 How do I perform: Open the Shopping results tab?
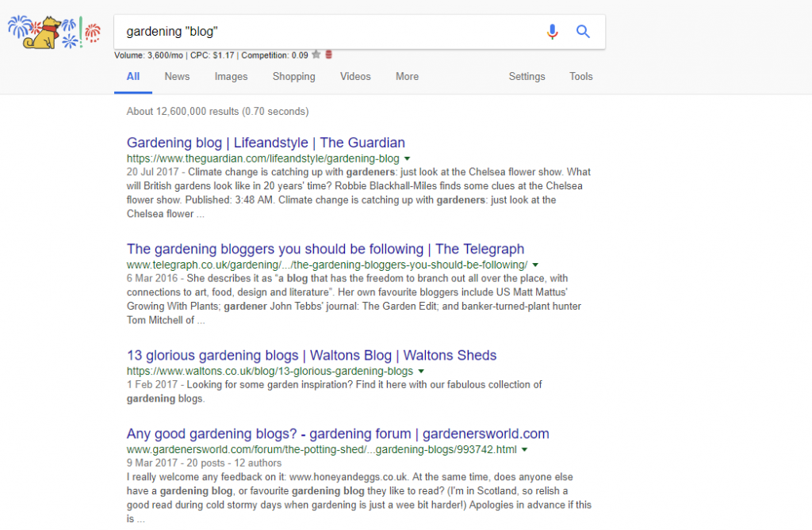click(x=293, y=77)
